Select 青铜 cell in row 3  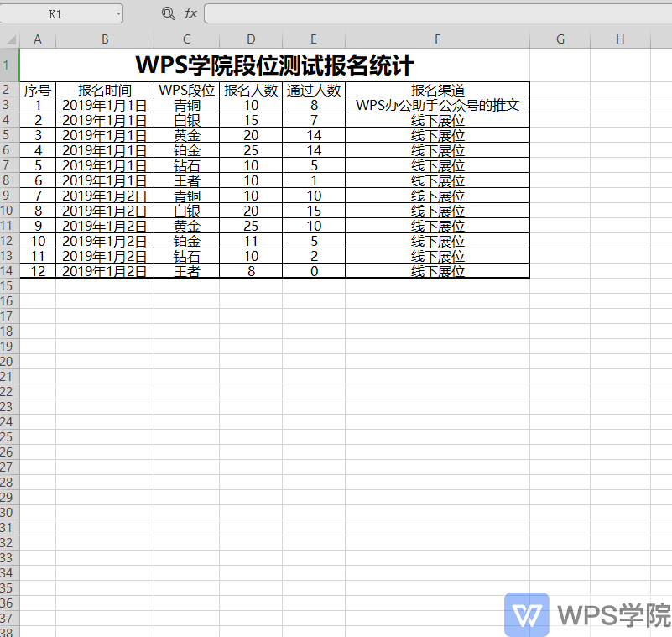pos(186,105)
